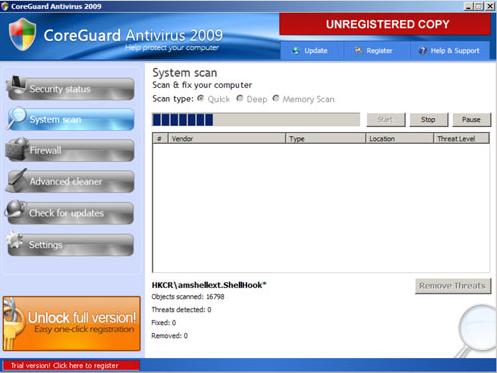Close the CoreGuard Antivirus window
This screenshot has height=373, width=497.
pos(490,6)
